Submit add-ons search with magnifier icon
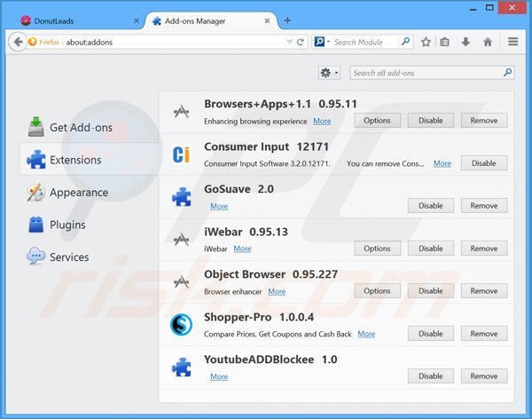 507,73
